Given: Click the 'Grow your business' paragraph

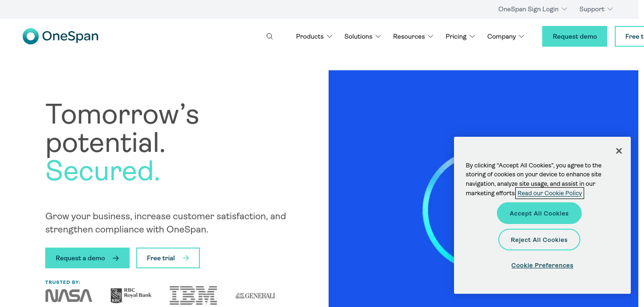Looking at the screenshot, I should pyautogui.click(x=165, y=223).
